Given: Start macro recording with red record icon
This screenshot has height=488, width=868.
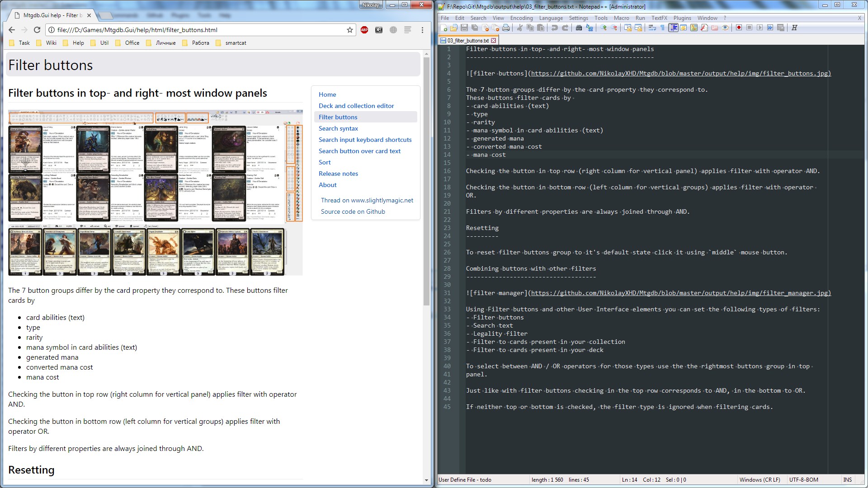Looking at the screenshot, I should tap(739, 28).
